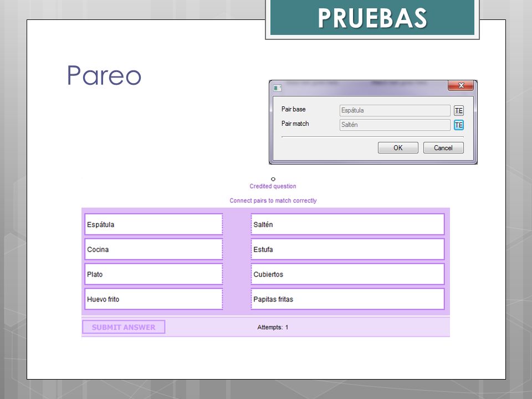
Task: Select the Papitas fritas matching box
Action: [x=347, y=299]
